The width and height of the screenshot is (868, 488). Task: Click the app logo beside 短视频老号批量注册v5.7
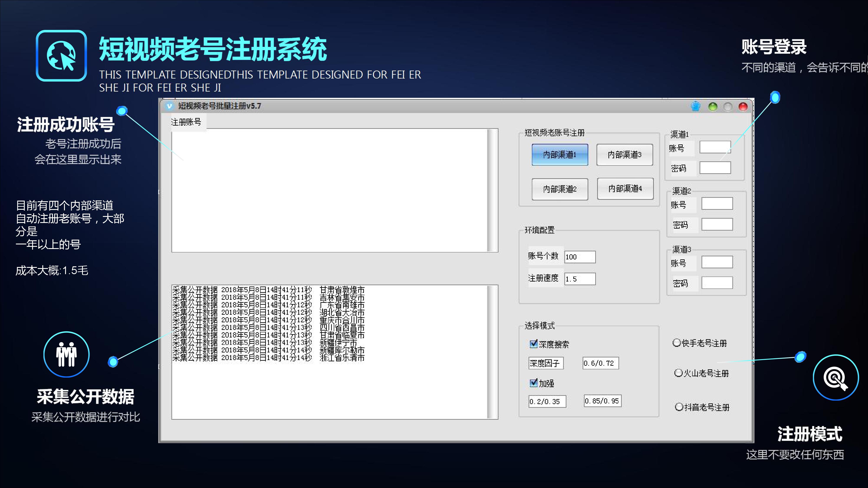click(169, 106)
